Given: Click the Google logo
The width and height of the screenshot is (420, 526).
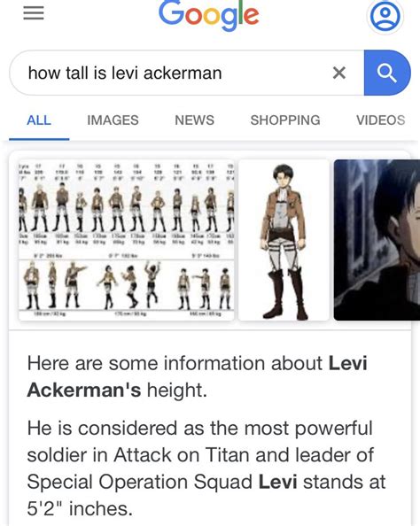Looking at the screenshot, I should 208,14.
